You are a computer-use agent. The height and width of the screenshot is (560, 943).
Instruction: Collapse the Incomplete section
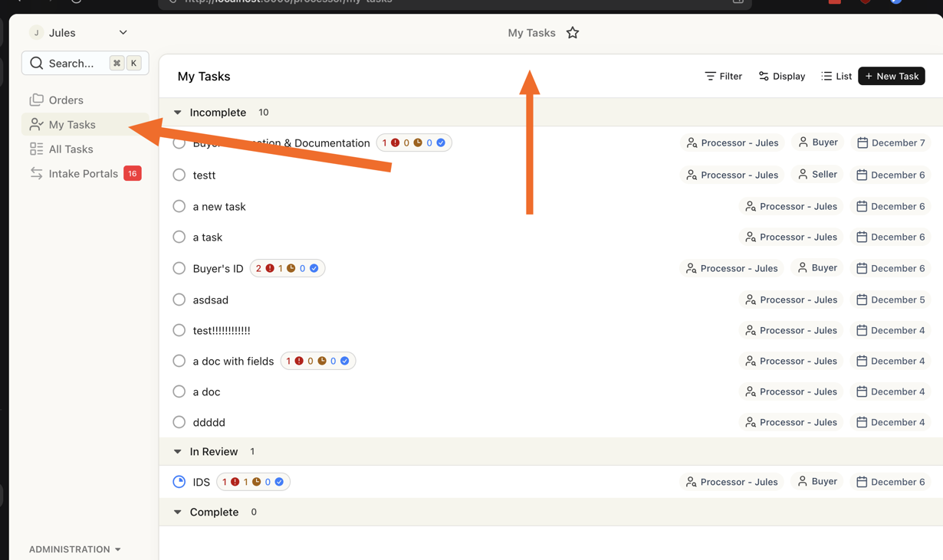coord(178,113)
